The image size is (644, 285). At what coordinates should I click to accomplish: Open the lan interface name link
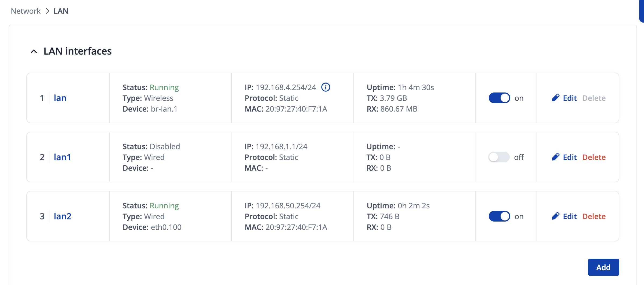(60, 98)
